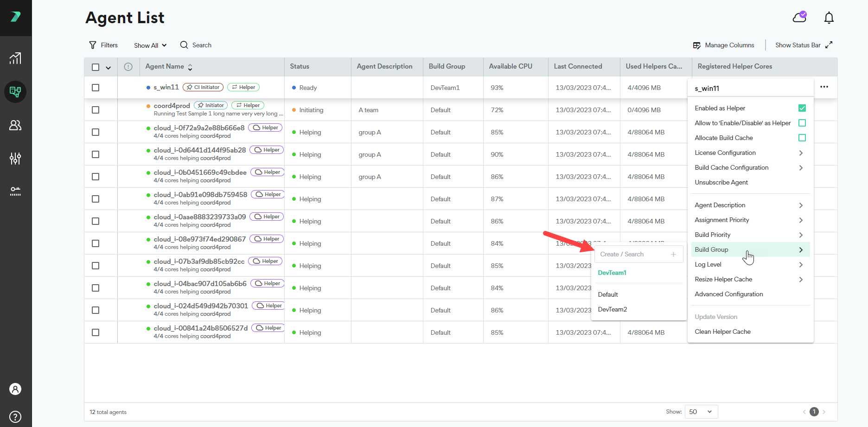Click the Available CPU column header

coord(511,66)
